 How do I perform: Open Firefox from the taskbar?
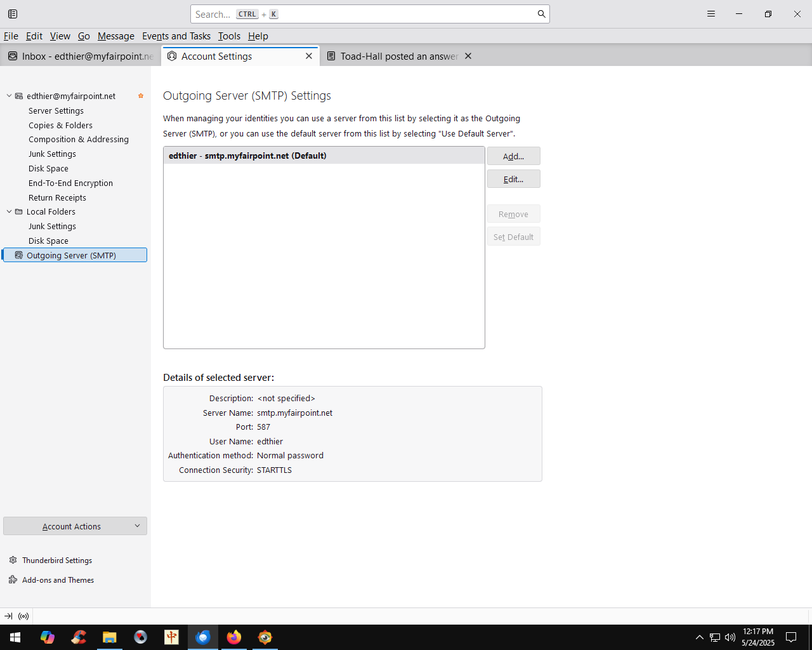[x=234, y=637]
